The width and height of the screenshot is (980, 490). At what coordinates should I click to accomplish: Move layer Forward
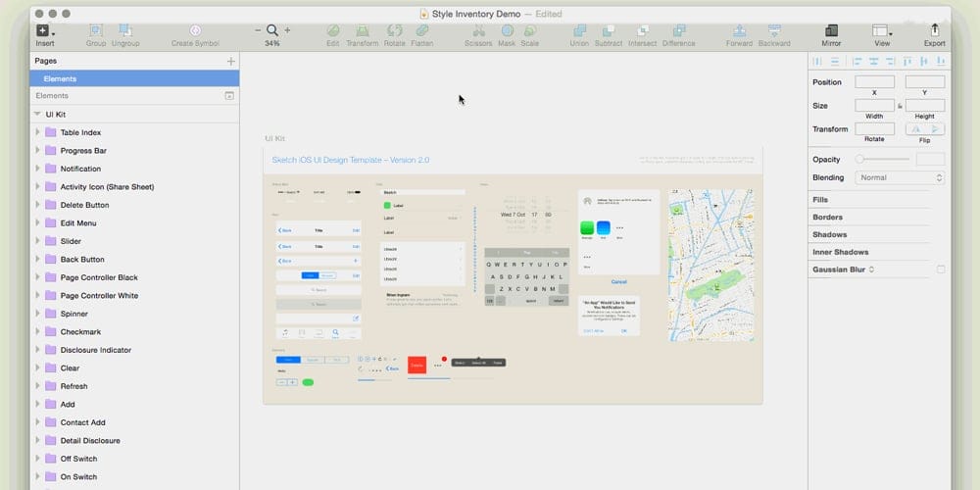pos(739,30)
